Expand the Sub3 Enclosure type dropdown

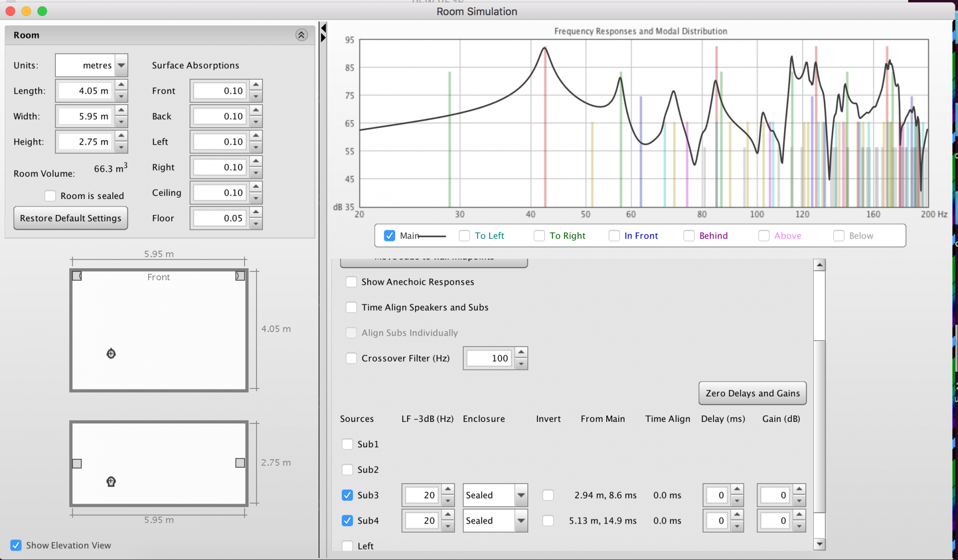pyautogui.click(x=521, y=495)
